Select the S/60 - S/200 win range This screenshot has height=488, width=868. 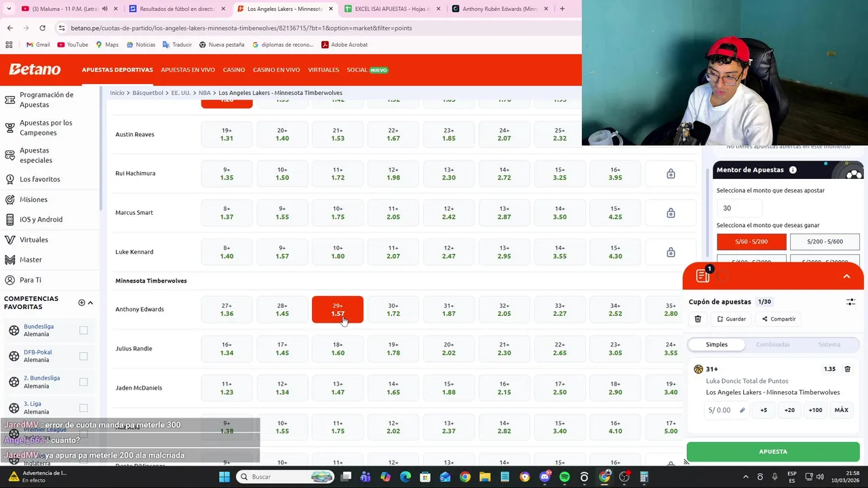(751, 242)
